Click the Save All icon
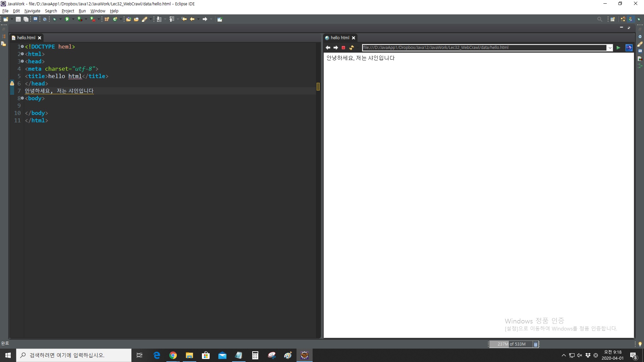 tap(26, 19)
